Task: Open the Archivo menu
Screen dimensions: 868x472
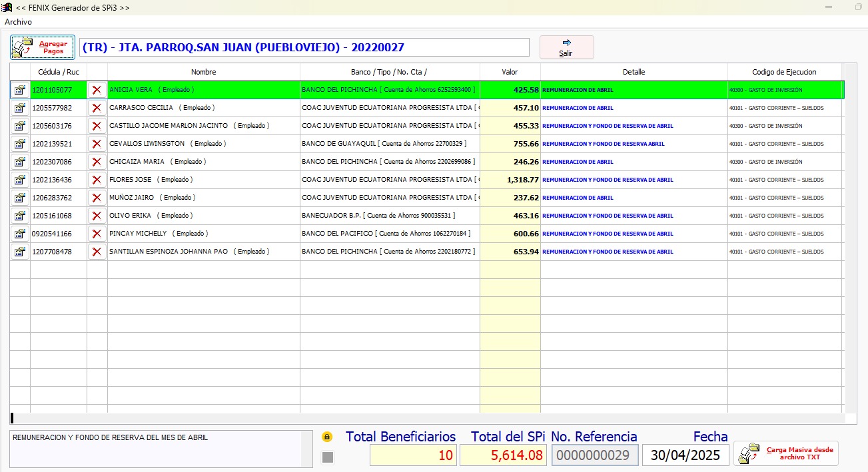Action: 18,22
